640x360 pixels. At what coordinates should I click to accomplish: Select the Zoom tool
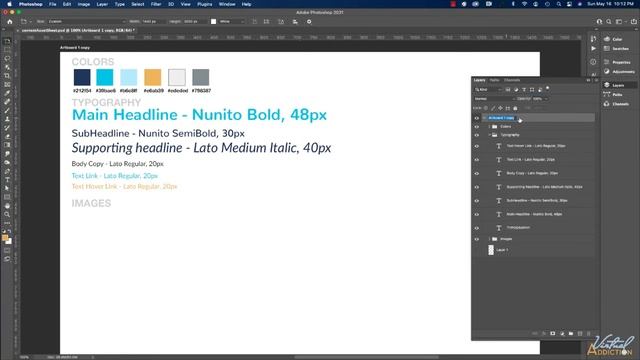point(7,214)
